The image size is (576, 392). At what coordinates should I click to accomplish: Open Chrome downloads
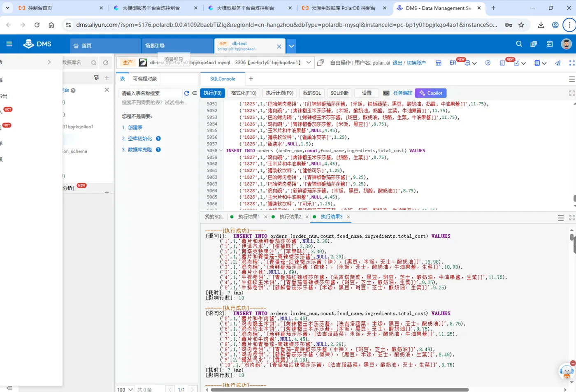coord(541,25)
